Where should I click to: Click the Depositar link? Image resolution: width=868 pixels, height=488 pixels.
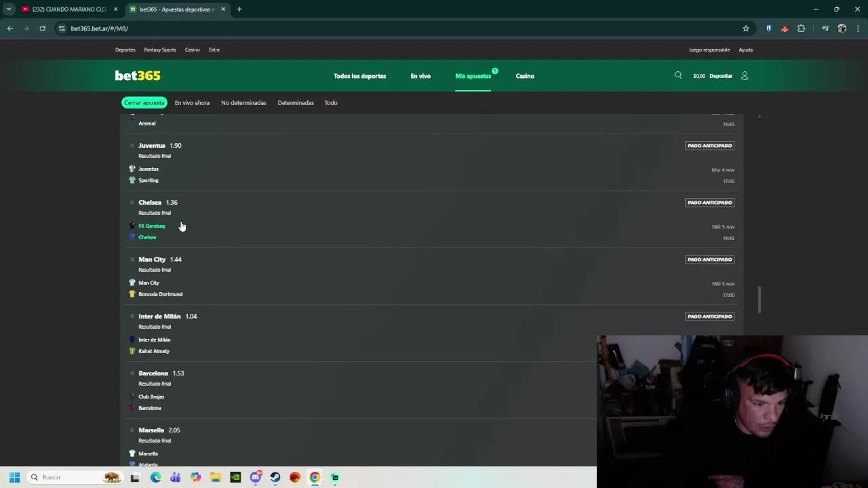click(x=721, y=76)
